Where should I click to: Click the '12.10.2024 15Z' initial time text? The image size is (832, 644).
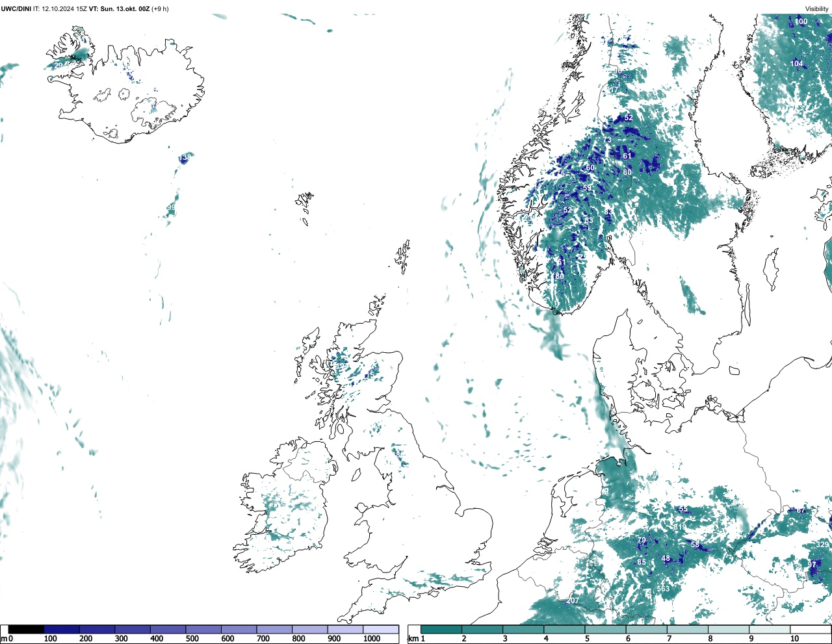64,9
